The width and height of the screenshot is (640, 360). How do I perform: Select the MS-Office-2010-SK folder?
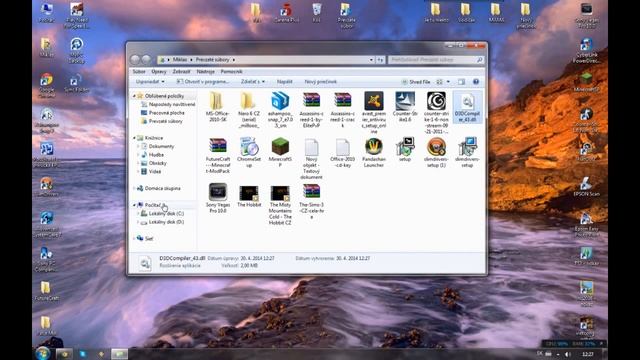[x=218, y=107]
